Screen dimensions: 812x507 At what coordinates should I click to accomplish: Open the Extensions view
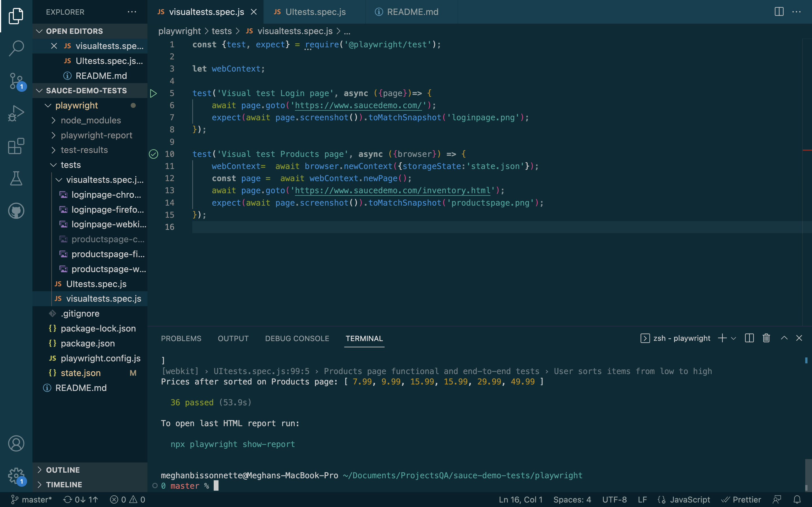[16, 146]
